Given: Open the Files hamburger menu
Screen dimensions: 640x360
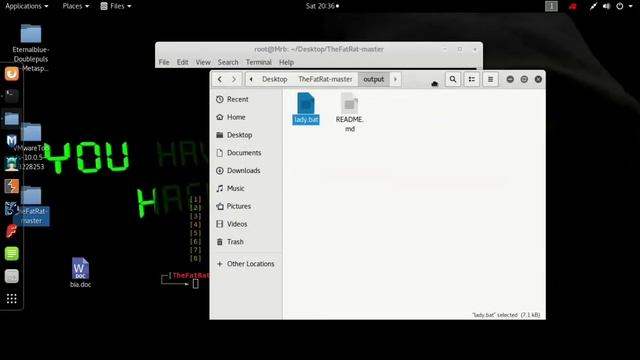Looking at the screenshot, I should [490, 79].
